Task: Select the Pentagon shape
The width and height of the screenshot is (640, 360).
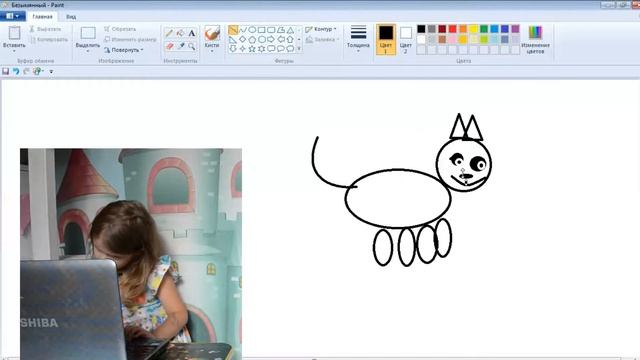Action: point(252,39)
